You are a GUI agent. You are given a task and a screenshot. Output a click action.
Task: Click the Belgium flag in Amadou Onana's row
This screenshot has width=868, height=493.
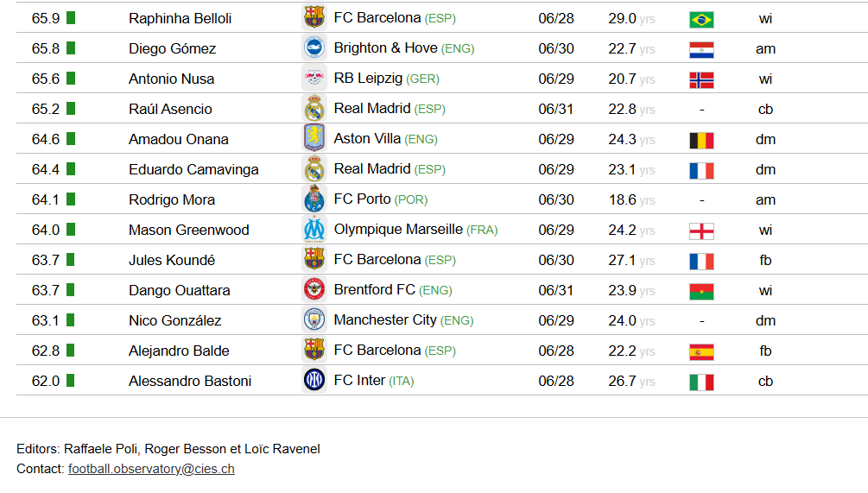click(x=701, y=141)
